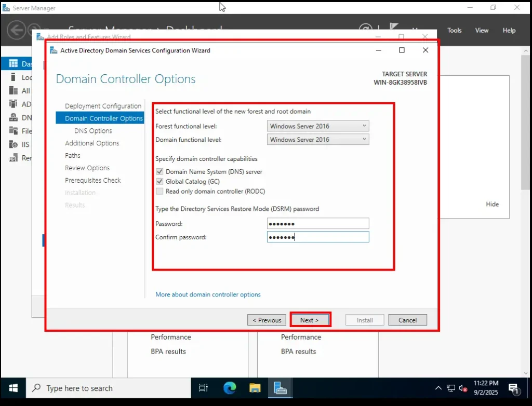
Task: Click the Server Manager back arrow button
Action: [16, 30]
